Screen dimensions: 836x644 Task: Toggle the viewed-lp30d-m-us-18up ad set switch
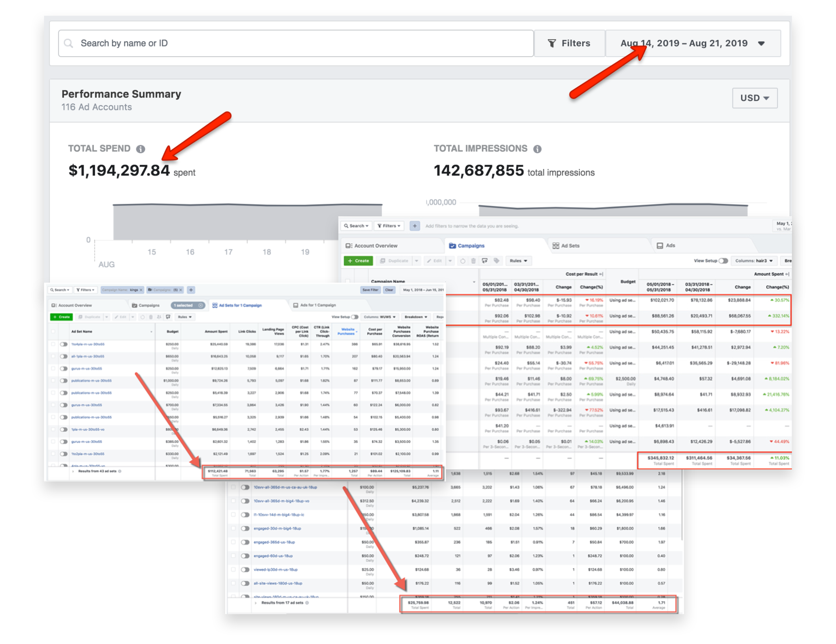pyautogui.click(x=245, y=570)
